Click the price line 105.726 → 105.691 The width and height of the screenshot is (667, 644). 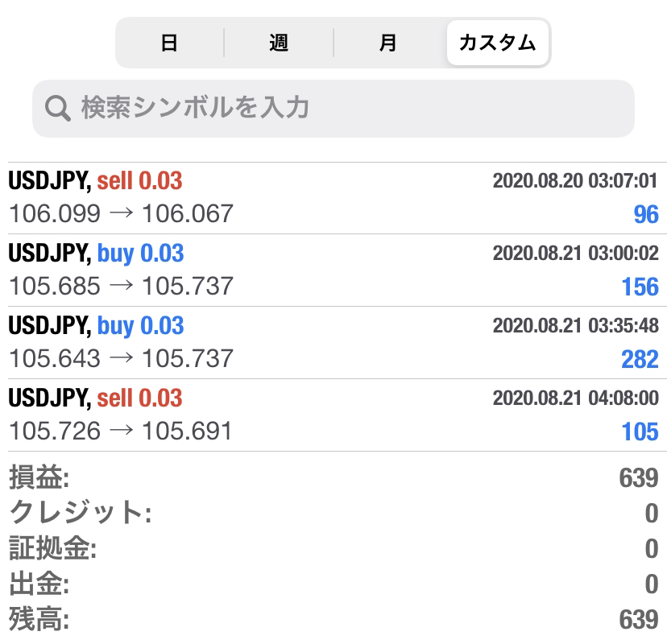[x=121, y=431]
